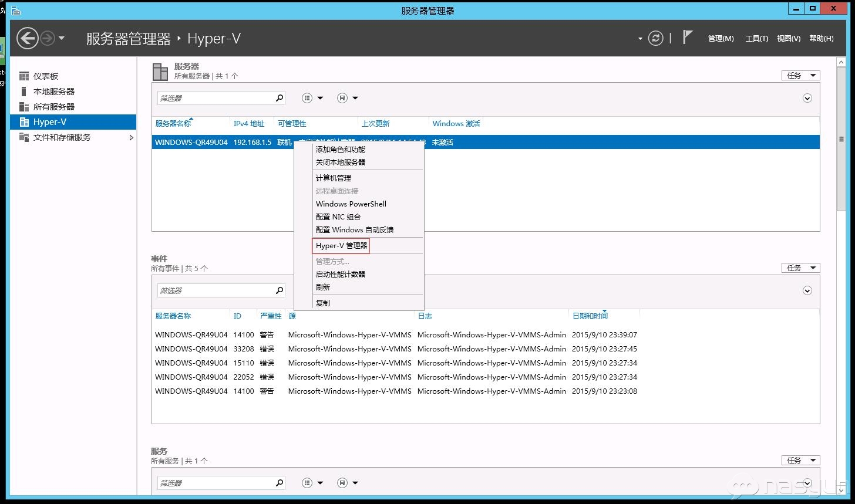Click the forward navigation arrow
Image resolution: width=855 pixels, height=504 pixels.
point(48,39)
